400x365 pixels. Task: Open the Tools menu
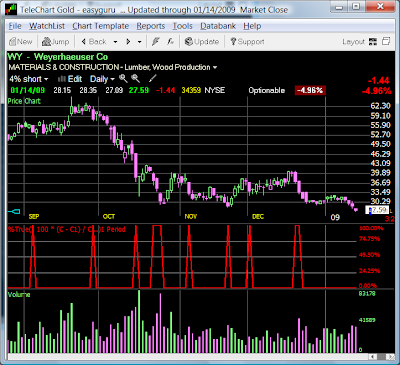(182, 26)
